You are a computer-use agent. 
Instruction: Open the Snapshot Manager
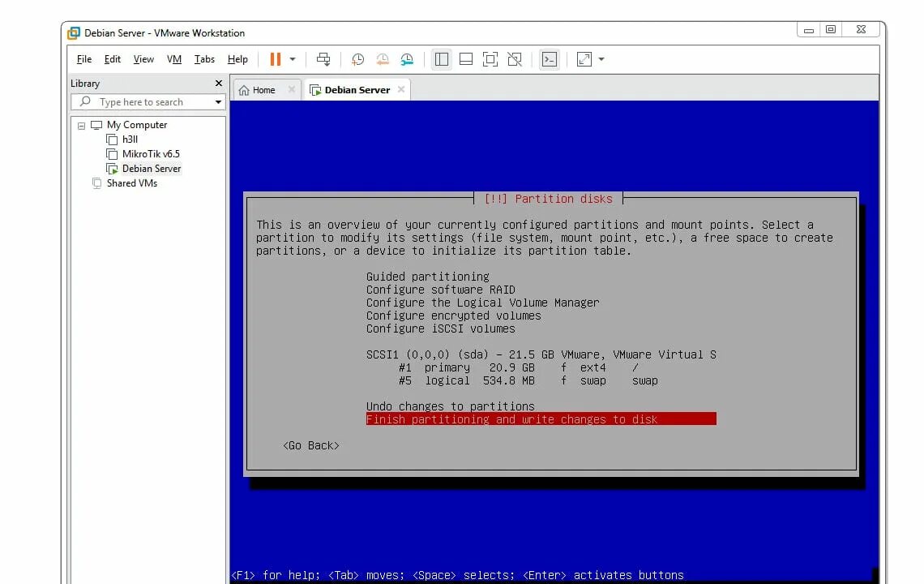tap(406, 59)
